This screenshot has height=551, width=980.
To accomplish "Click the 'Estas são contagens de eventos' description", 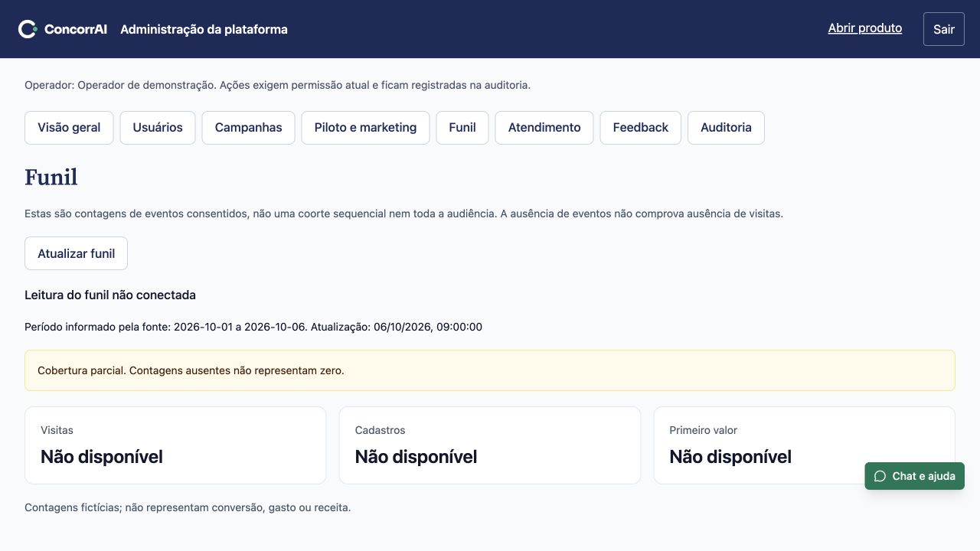I will pos(403,214).
